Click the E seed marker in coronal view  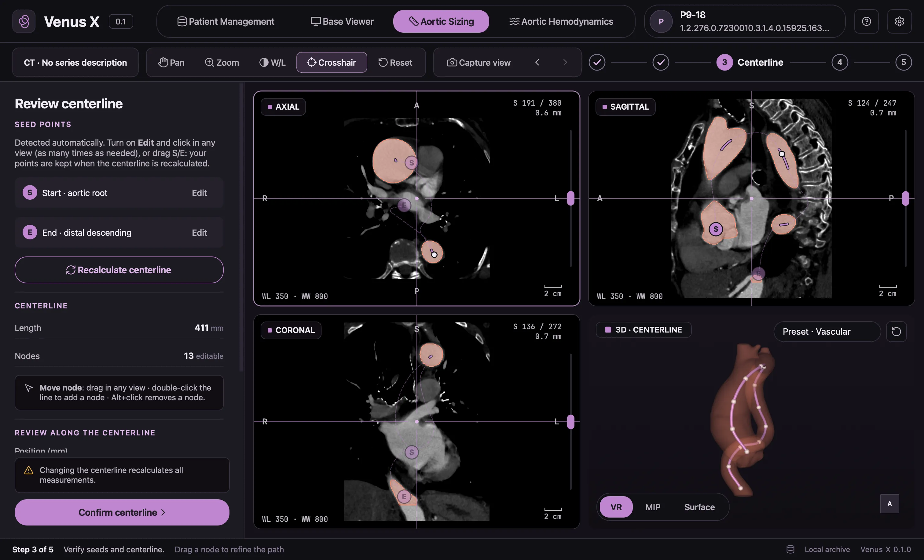click(x=404, y=497)
